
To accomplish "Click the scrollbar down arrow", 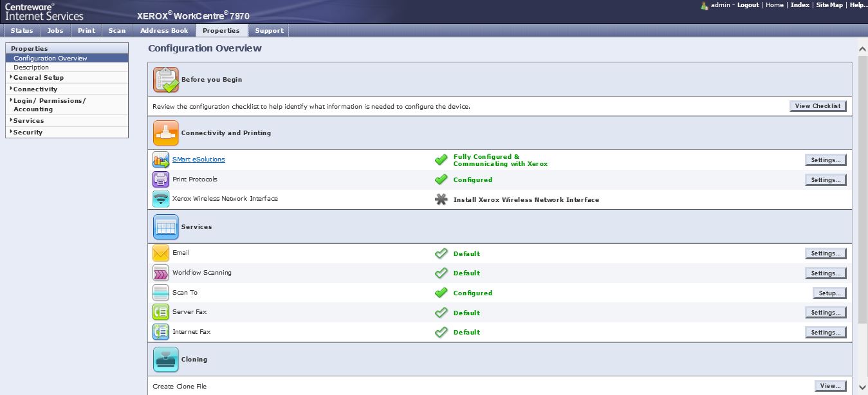I will (862, 388).
